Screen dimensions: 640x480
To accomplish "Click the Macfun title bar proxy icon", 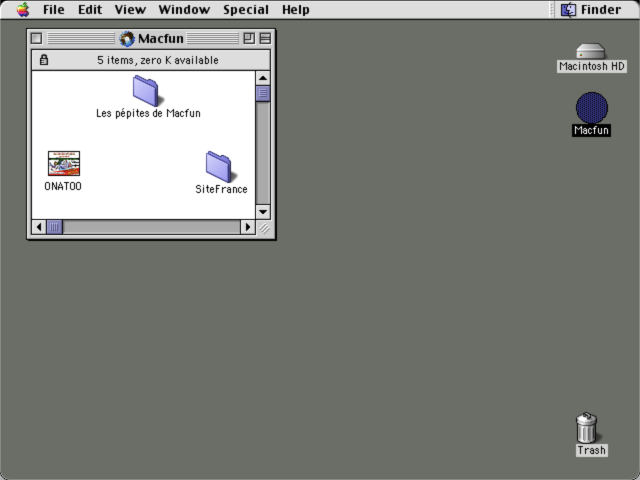I will click(x=127, y=39).
